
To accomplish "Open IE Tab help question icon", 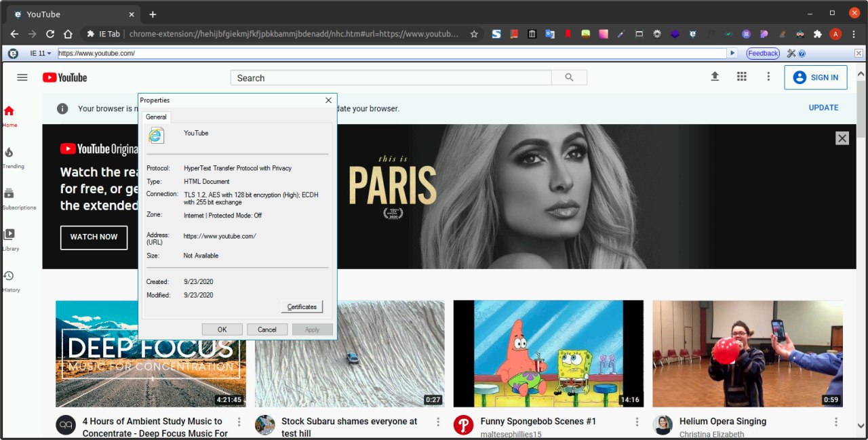I will (x=802, y=53).
